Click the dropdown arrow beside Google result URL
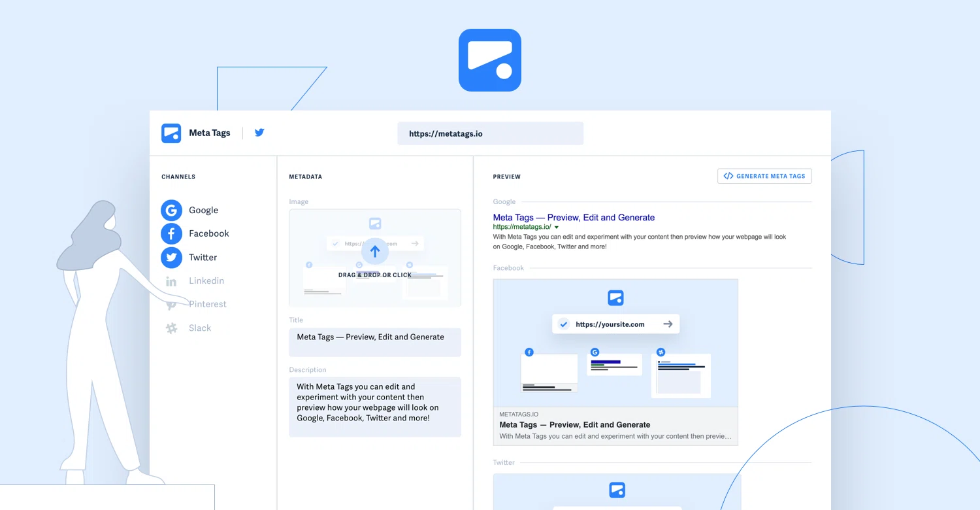980x510 pixels. (557, 228)
